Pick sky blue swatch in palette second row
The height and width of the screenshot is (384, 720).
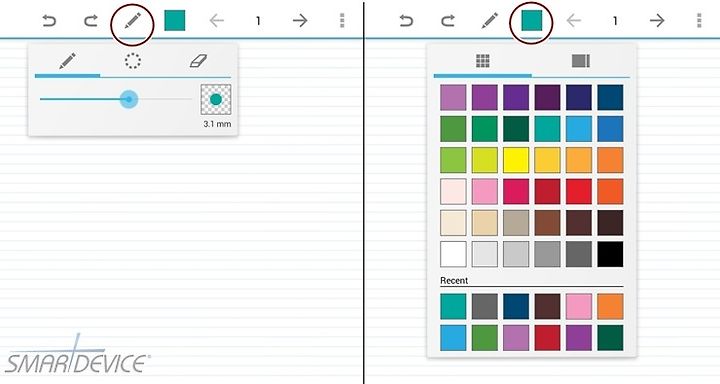click(x=579, y=129)
